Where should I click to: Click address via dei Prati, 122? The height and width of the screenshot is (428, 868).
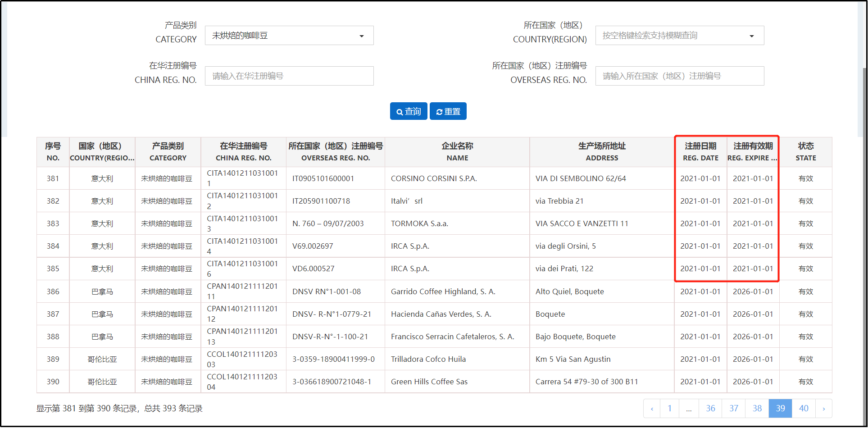pos(564,269)
